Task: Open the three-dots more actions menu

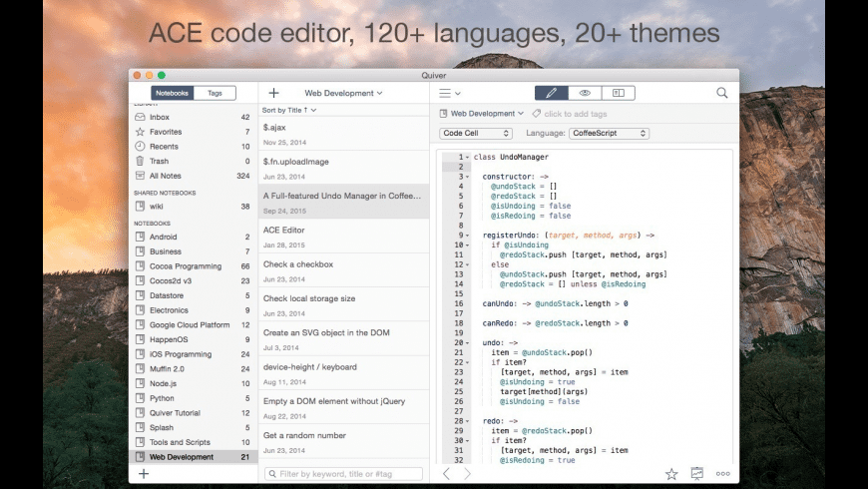Action: [x=723, y=474]
